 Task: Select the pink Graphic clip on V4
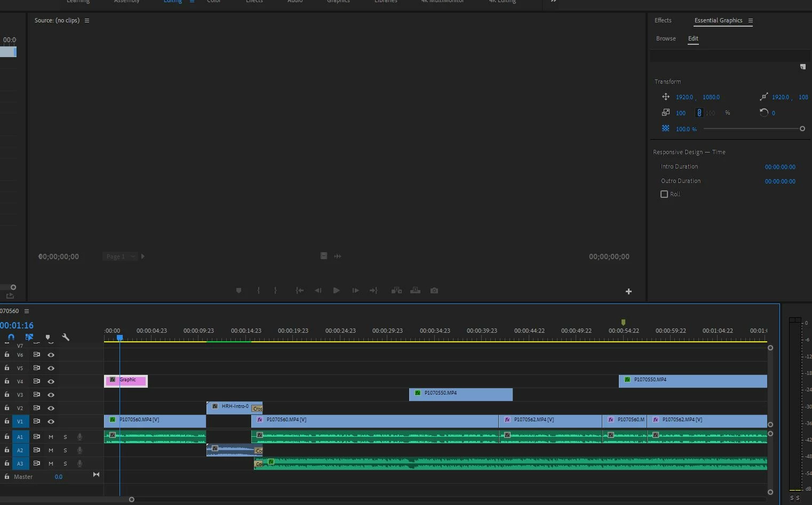coord(126,381)
